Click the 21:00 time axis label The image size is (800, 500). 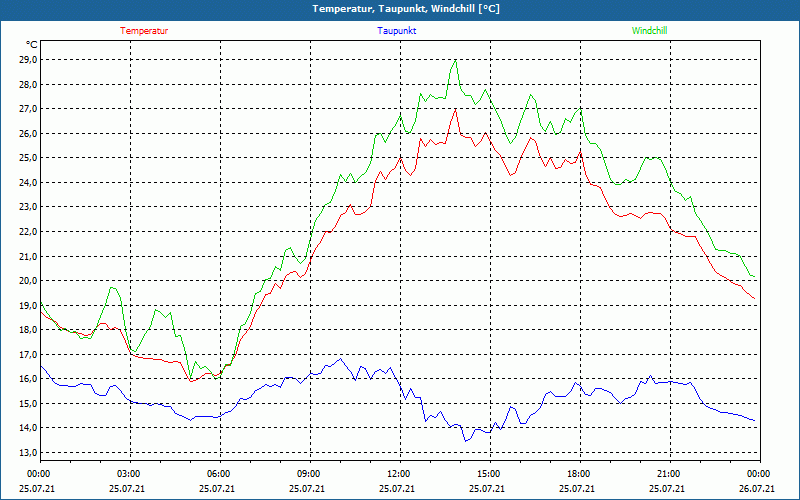[670, 474]
